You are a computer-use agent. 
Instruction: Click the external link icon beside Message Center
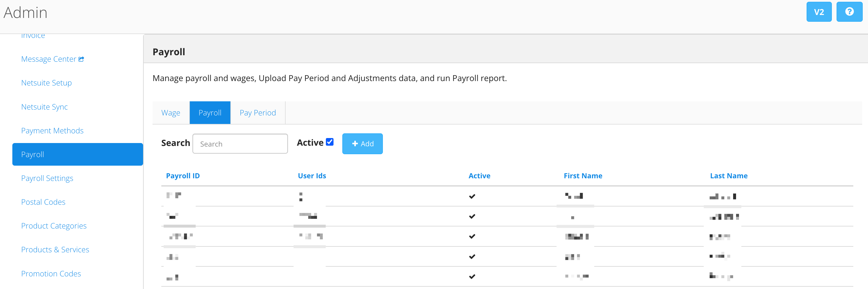81,59
